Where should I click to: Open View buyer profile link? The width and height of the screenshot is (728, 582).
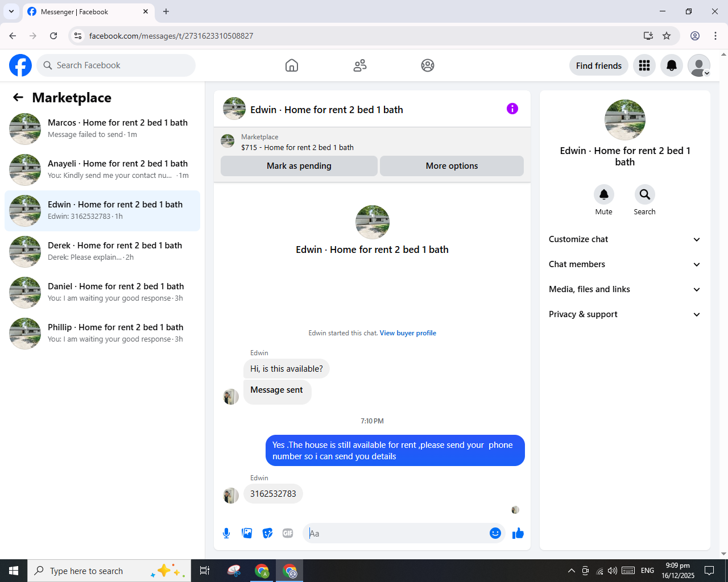pos(408,333)
